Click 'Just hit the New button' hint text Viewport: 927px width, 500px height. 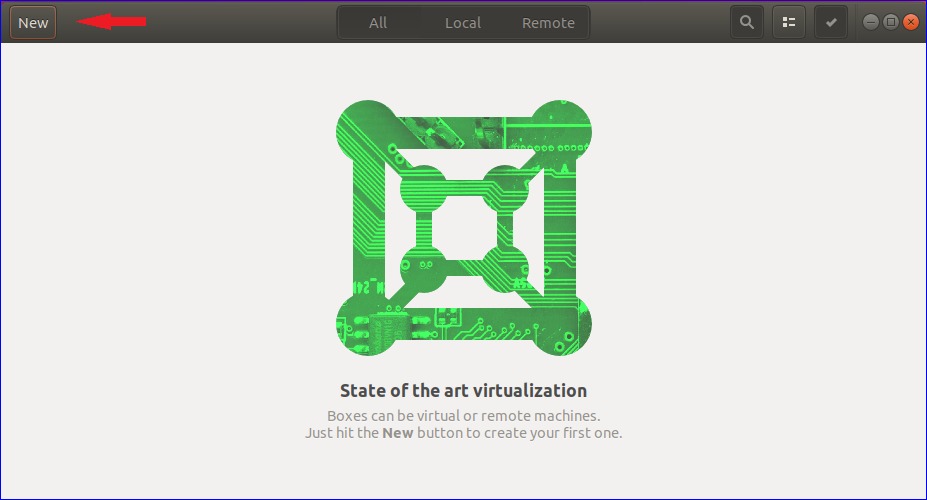coord(464,433)
